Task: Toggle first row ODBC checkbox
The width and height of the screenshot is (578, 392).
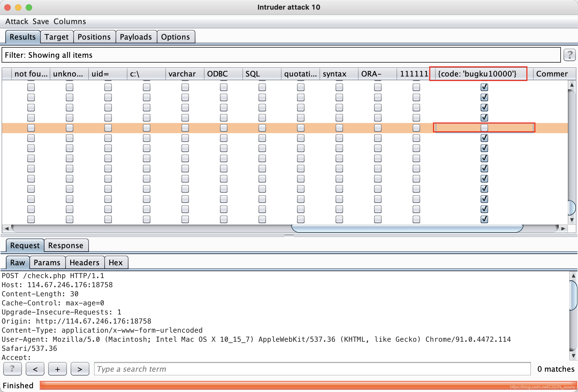Action: point(224,87)
